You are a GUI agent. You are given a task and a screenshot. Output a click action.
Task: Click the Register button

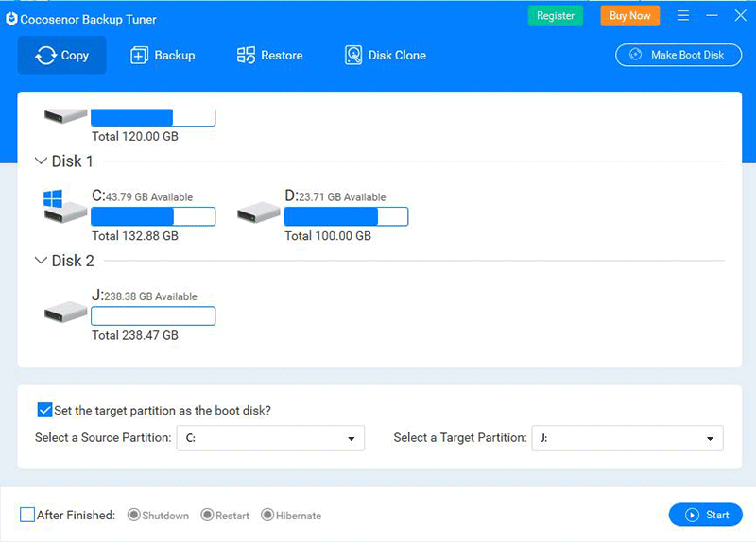tap(556, 16)
